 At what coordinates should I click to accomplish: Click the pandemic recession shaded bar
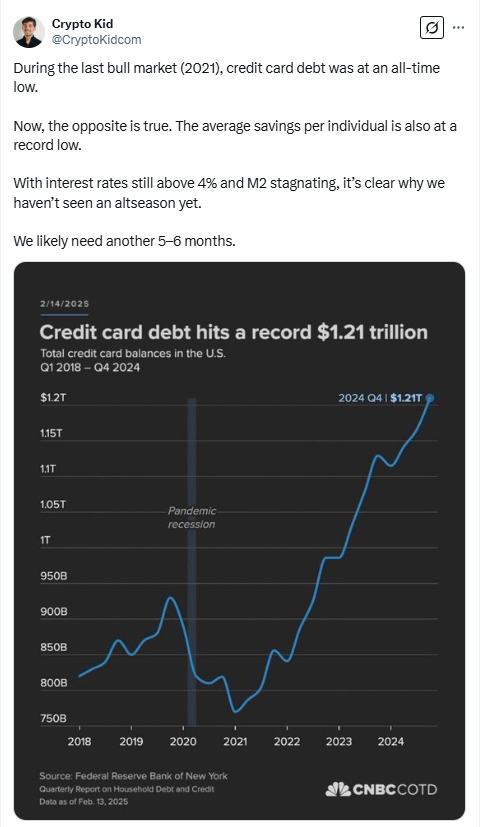tap(192, 562)
